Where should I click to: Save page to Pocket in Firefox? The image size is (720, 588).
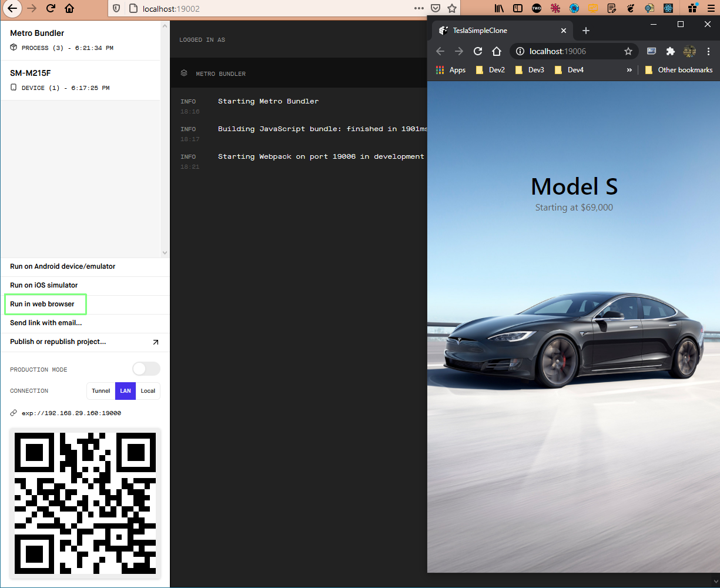pyautogui.click(x=436, y=8)
